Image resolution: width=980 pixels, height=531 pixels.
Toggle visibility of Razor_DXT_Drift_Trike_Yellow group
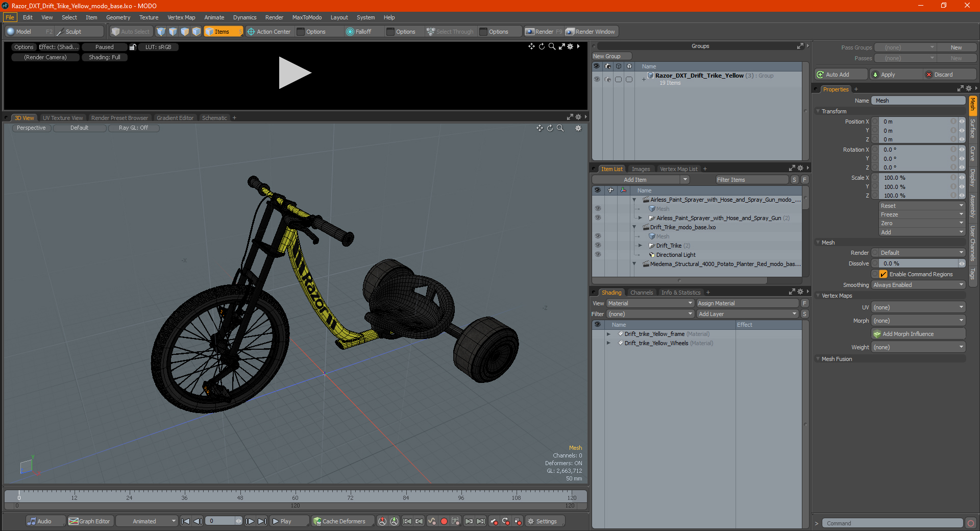tap(597, 79)
